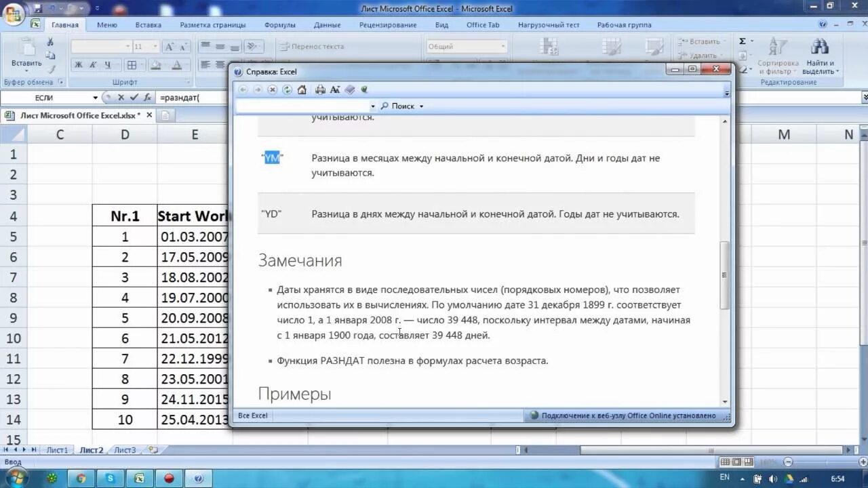
Task: Click zoom-out minus on zoom slider
Action: coord(787,462)
